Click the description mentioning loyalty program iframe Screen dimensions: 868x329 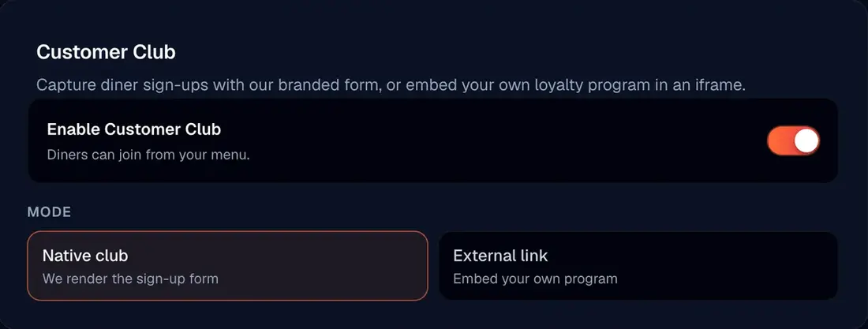(391, 85)
